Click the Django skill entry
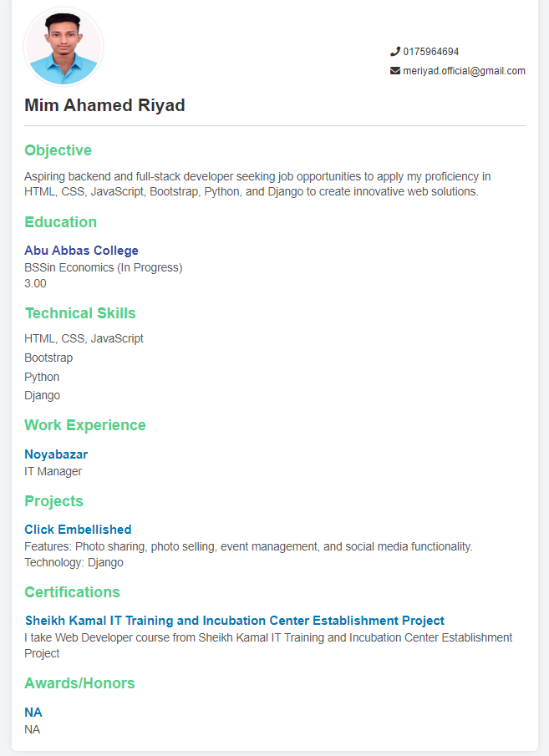This screenshot has height=756, width=549. coord(42,396)
